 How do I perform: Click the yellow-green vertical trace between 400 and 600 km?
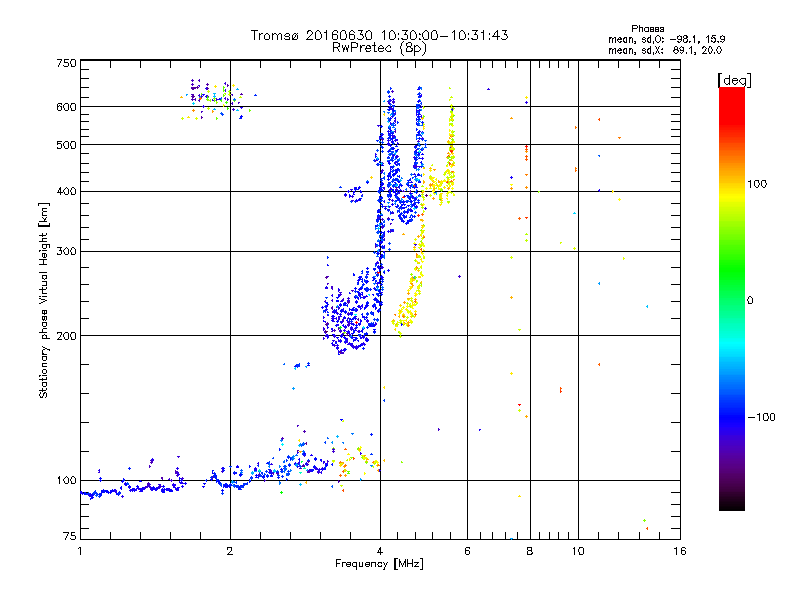451,148
